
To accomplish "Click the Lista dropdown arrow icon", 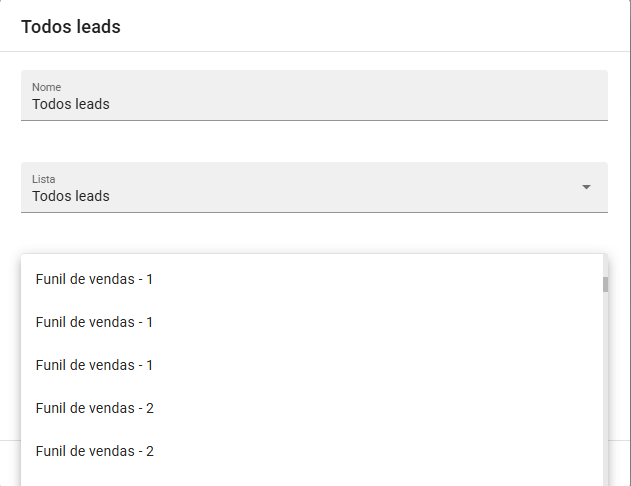I will [x=587, y=187].
